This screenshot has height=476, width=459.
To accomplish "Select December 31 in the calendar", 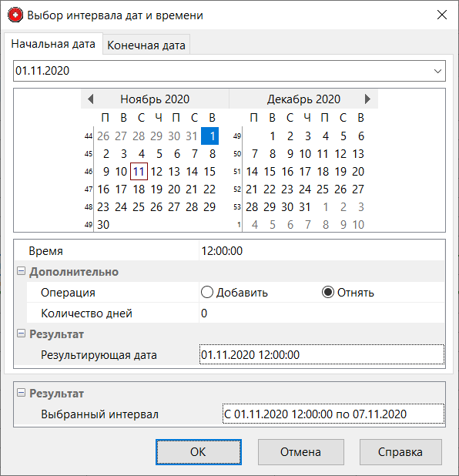I will tap(305, 207).
